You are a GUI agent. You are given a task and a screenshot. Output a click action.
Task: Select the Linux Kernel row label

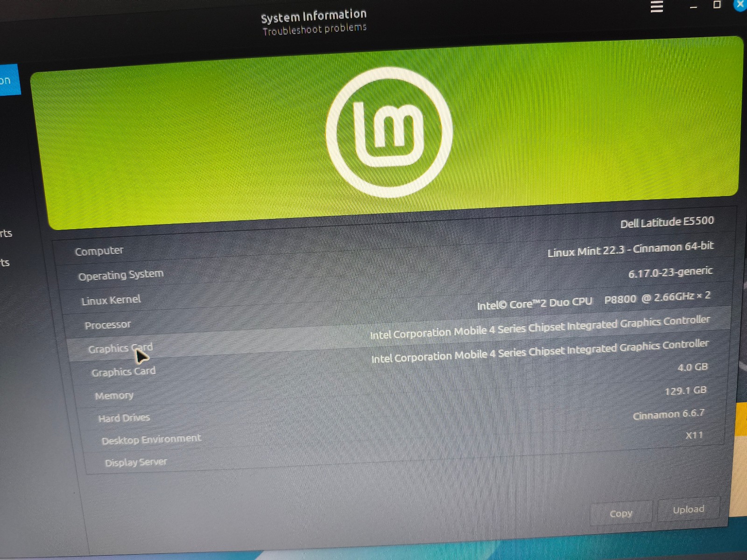click(111, 300)
